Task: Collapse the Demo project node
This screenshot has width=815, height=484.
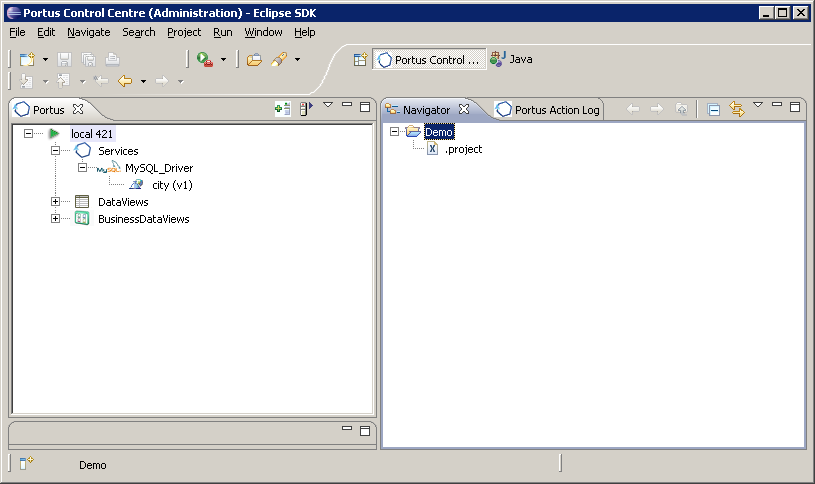Action: coord(395,132)
